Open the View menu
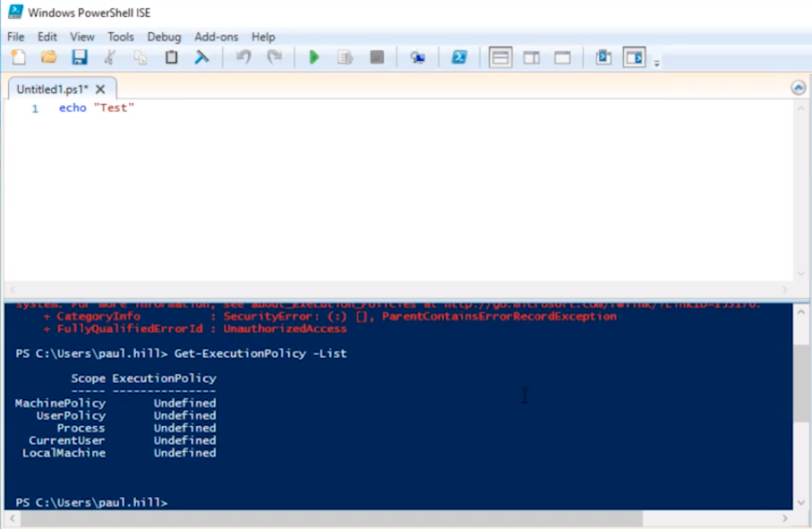Screen dimensions: 812x529 tap(82, 37)
